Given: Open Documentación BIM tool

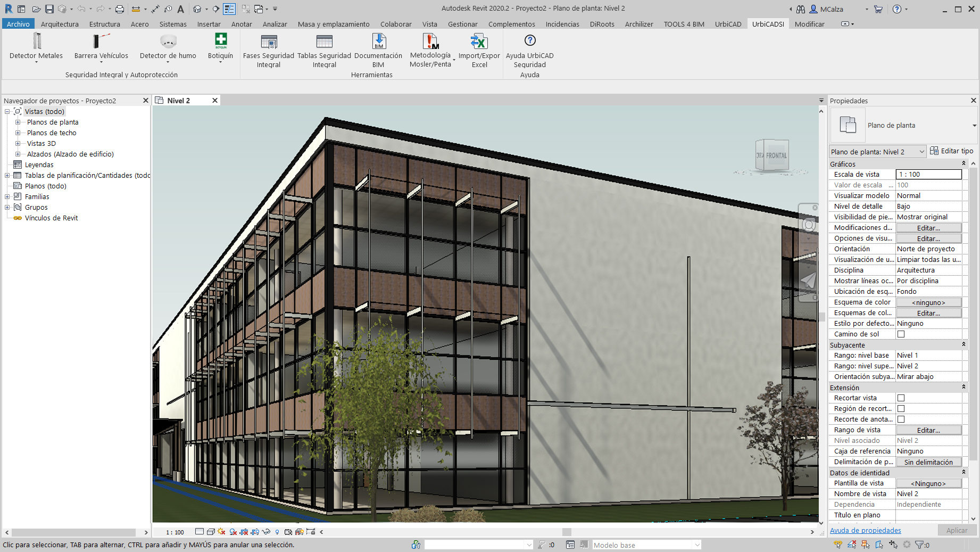Looking at the screenshot, I should click(x=378, y=42).
